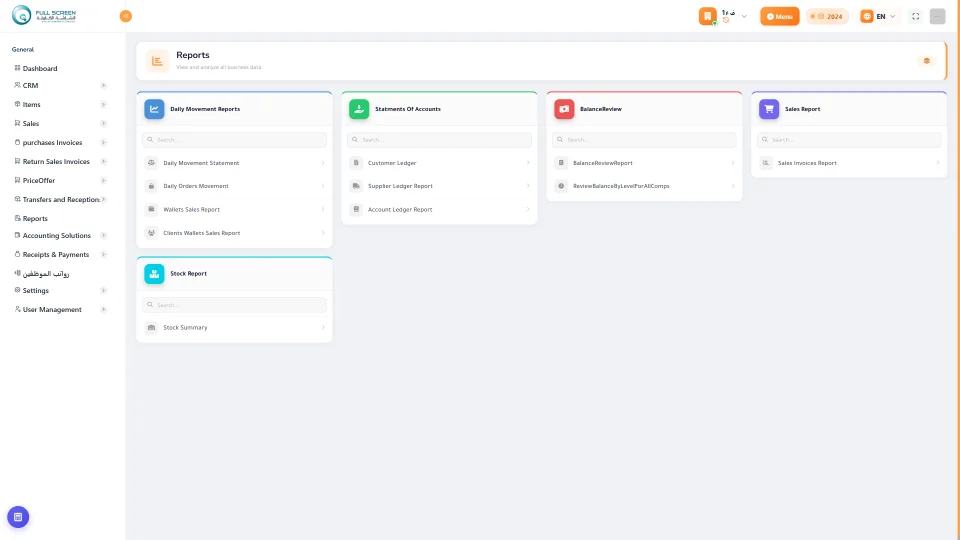Click the orange Menu button
Image resolution: width=960 pixels, height=540 pixels.
coord(779,17)
